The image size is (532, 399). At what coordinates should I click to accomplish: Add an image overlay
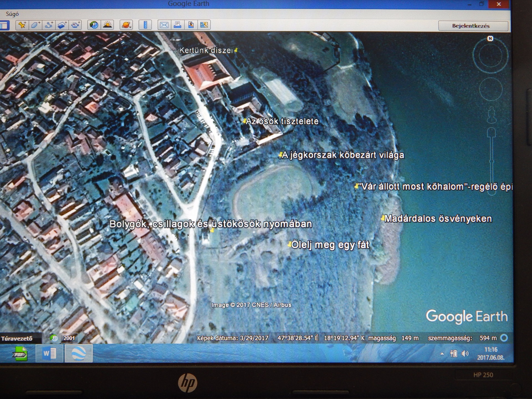click(x=62, y=25)
